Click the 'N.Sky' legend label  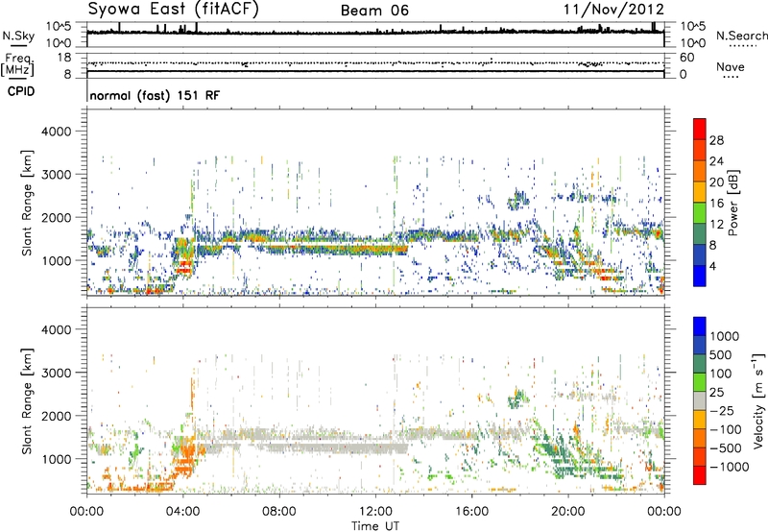tap(18, 36)
